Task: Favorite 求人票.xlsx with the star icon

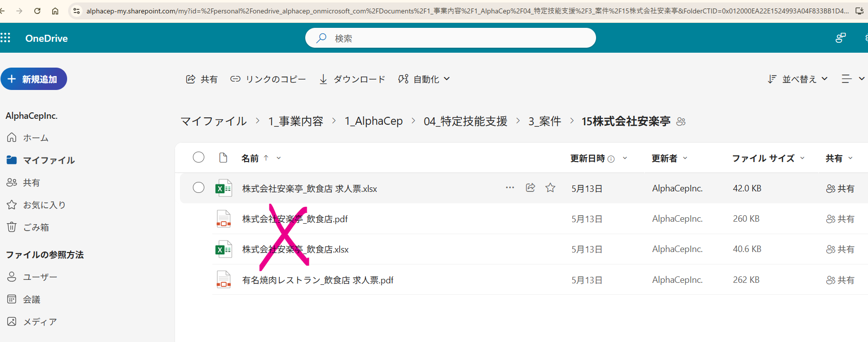Action: point(550,187)
